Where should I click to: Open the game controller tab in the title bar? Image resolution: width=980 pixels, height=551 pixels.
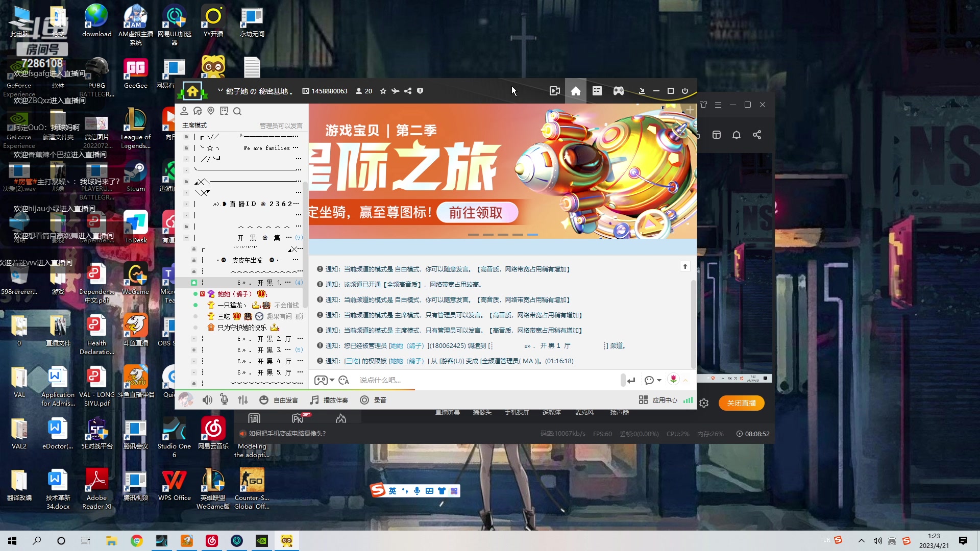coord(619,91)
